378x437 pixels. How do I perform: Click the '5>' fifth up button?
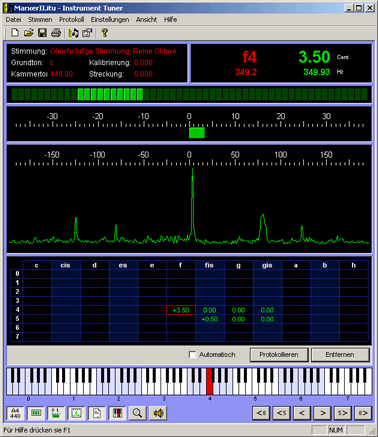343,413
